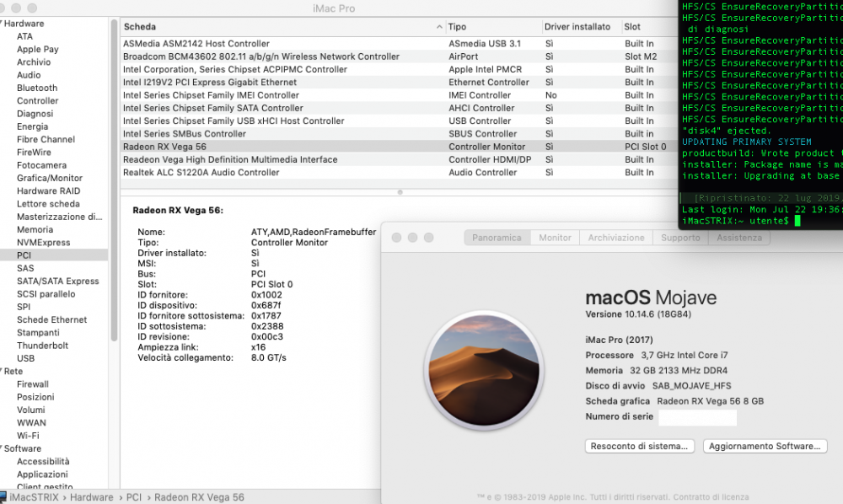The height and width of the screenshot is (504, 843).
Task: Click Hardware in the bottom path bar
Action: coord(91,497)
